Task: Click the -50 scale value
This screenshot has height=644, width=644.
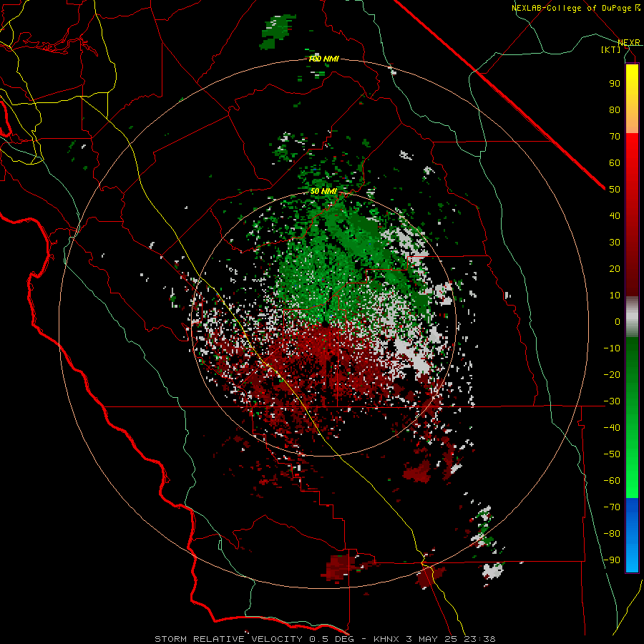Action: coord(612,454)
